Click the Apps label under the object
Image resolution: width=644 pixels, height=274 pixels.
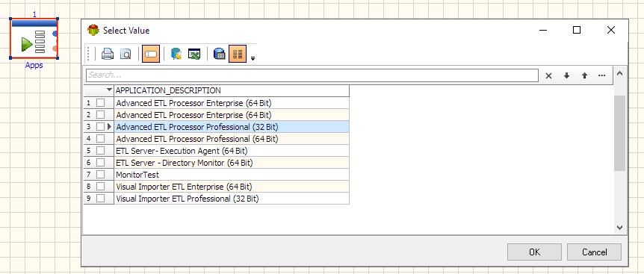click(x=34, y=65)
